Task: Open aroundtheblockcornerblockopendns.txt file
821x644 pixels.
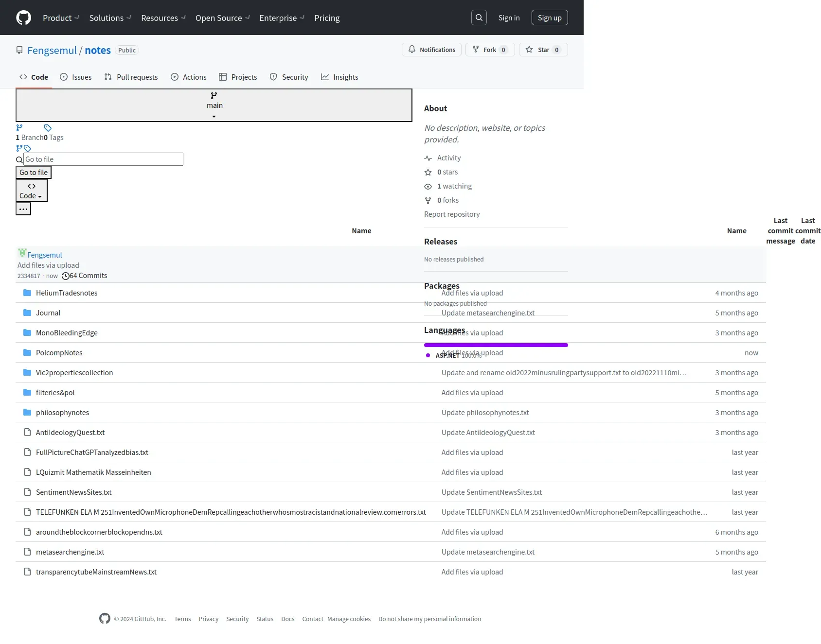Action: (x=99, y=532)
